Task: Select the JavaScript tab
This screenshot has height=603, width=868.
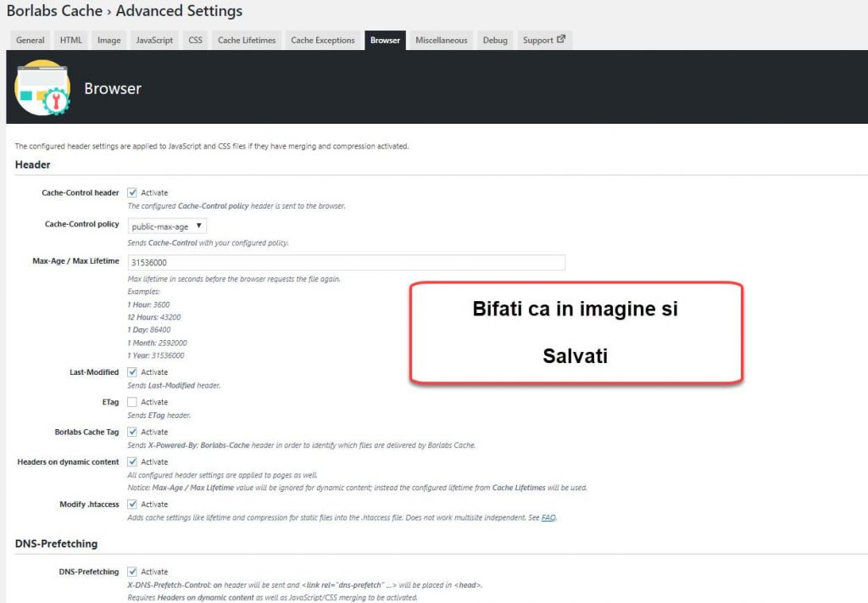Action: 154,41
